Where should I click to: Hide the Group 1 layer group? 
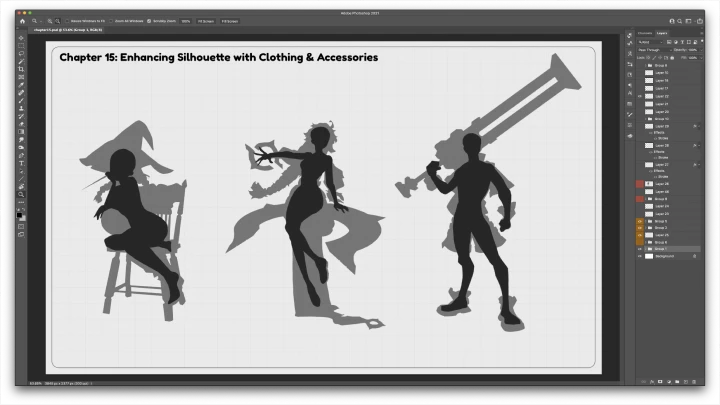tap(640, 249)
